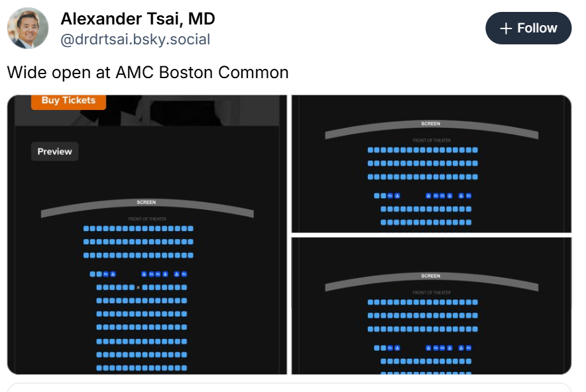This screenshot has width=586, height=392.
Task: Open the @drdrtsai.bsky.social handle link
Action: [x=135, y=40]
